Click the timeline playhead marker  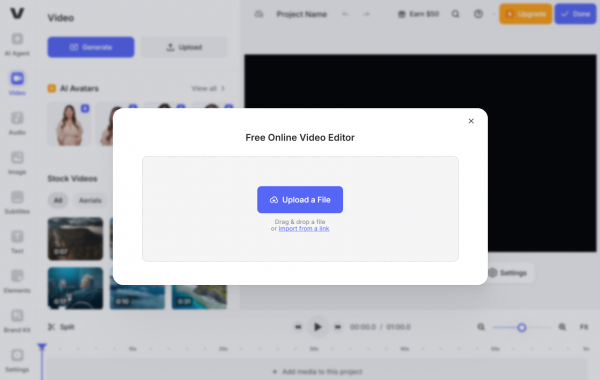[42, 347]
